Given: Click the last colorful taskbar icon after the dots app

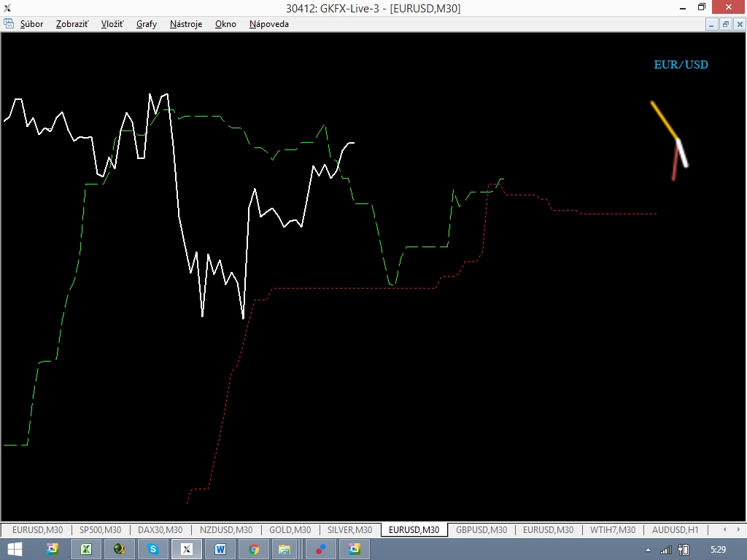Looking at the screenshot, I should pos(355,549).
